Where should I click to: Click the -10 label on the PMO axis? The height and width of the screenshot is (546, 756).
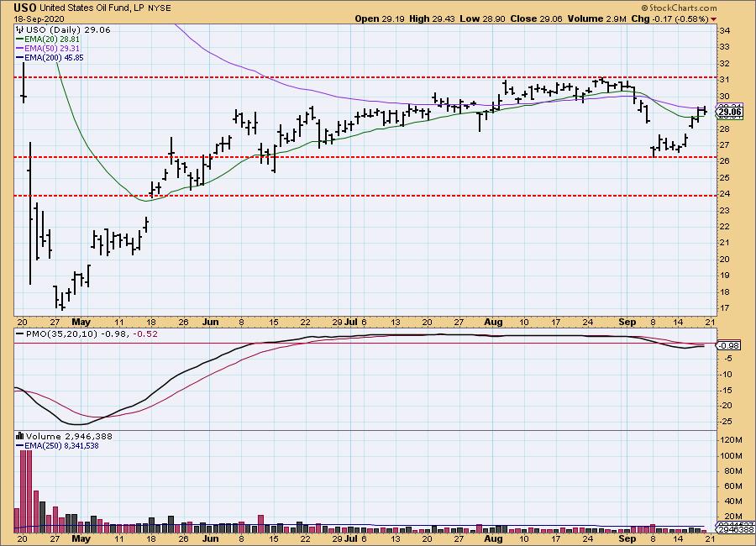coord(726,375)
